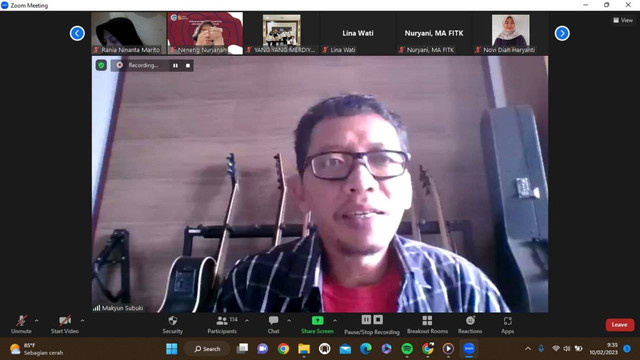Select Rania Ninanta Marito thumbnail
The width and height of the screenshot is (640, 360).
click(x=129, y=33)
